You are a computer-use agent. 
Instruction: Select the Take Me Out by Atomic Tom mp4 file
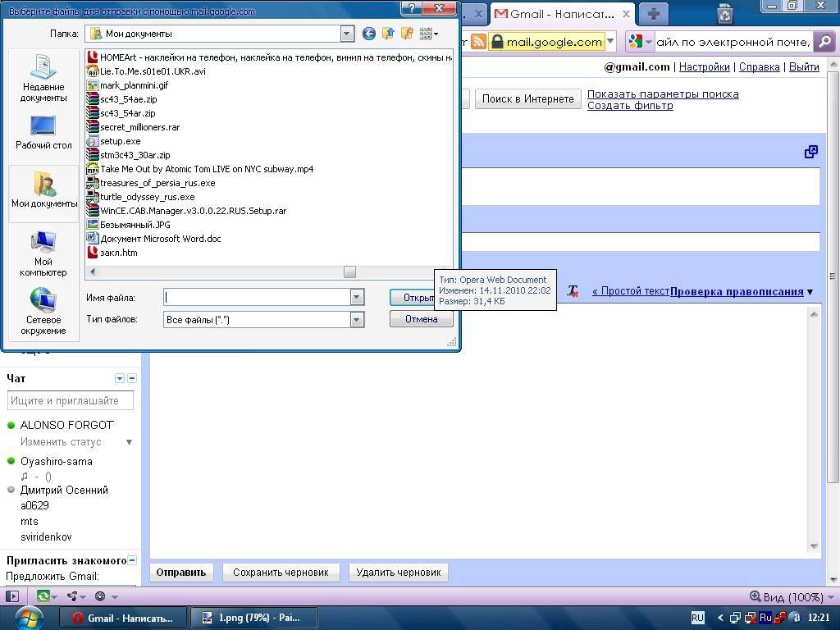pyautogui.click(x=200, y=169)
